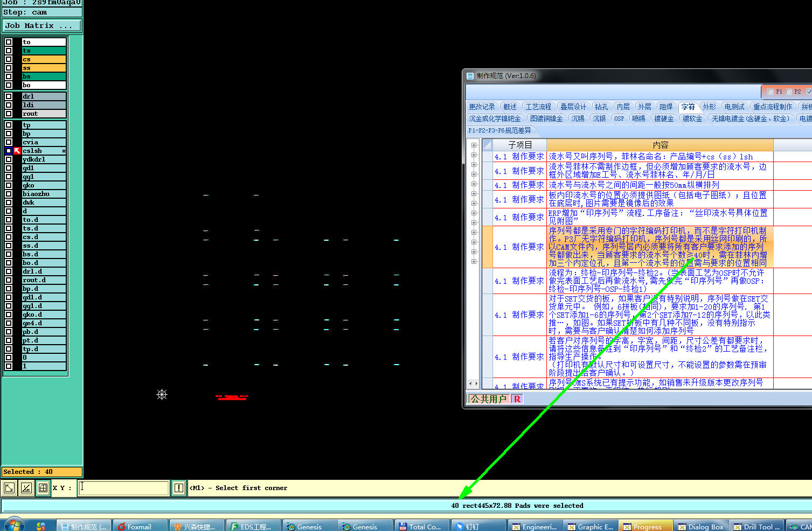Open 兴森快捷 taskbar item

point(197,526)
